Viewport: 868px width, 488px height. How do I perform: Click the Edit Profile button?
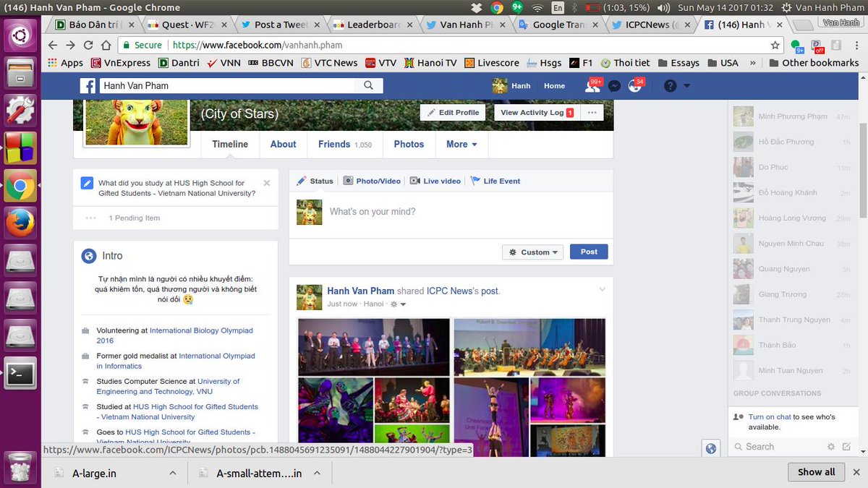click(x=453, y=113)
